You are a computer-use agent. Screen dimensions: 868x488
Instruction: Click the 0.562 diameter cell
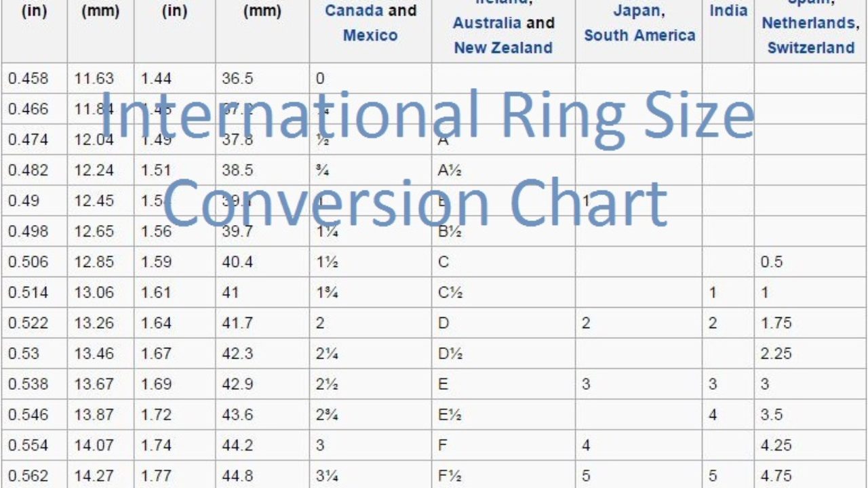point(35,474)
